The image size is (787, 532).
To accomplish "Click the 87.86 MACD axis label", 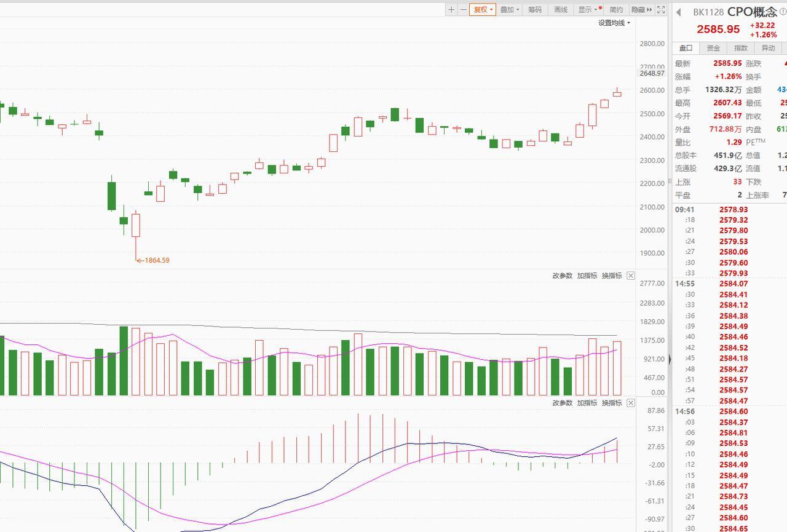I will point(656,411).
